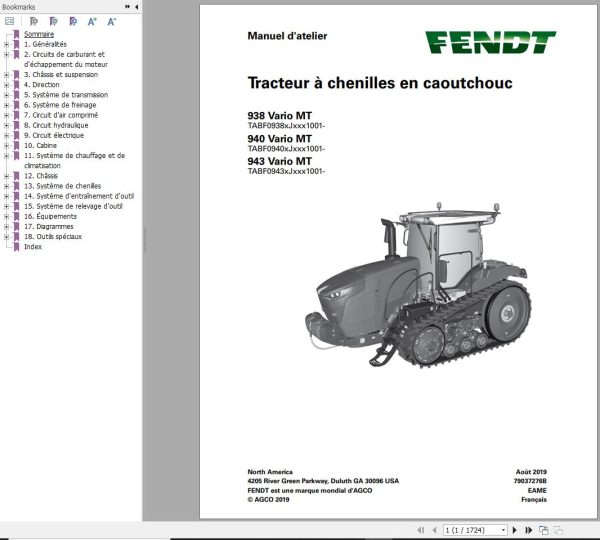
Task: Expand the '1. Généralités' bookmark
Action: point(6,44)
